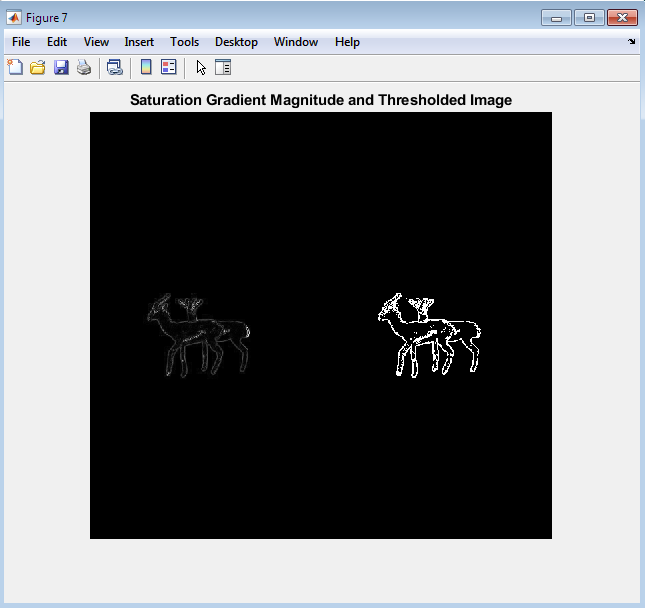Print the figure with the printer icon
The width and height of the screenshot is (645, 608).
[x=84, y=68]
